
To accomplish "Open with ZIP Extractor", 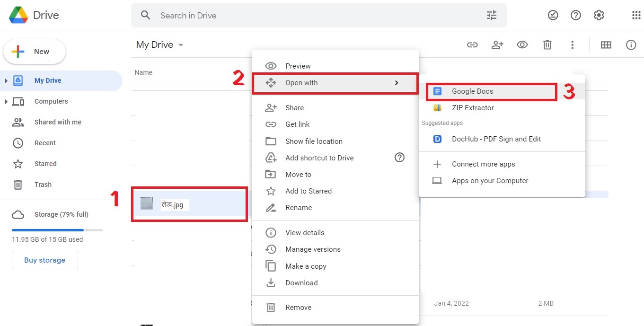I will coord(502,108).
